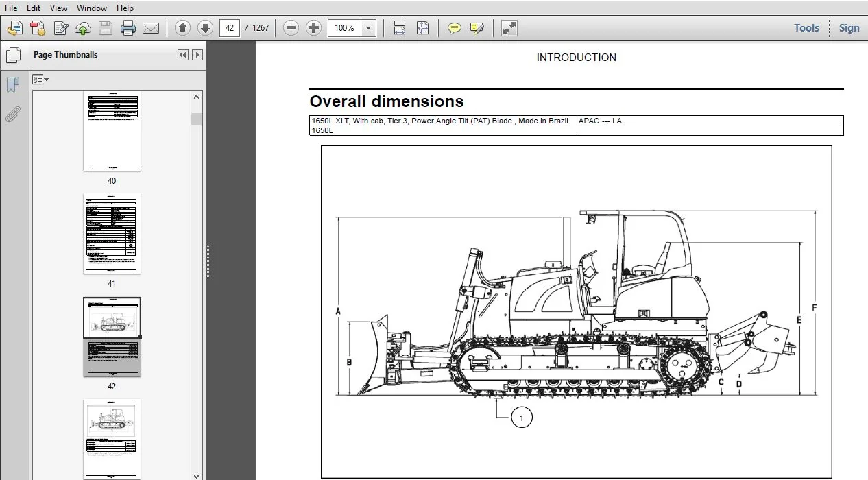Open the View menu

point(59,8)
